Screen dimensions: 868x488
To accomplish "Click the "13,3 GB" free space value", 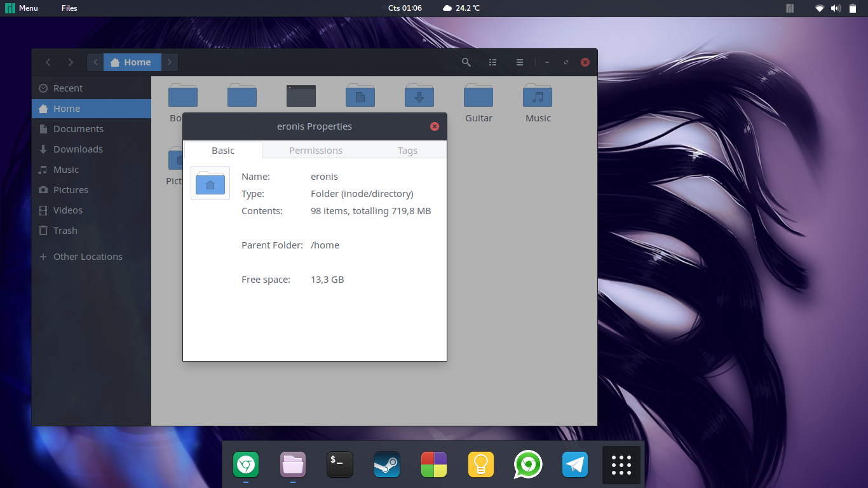I will pos(327,280).
